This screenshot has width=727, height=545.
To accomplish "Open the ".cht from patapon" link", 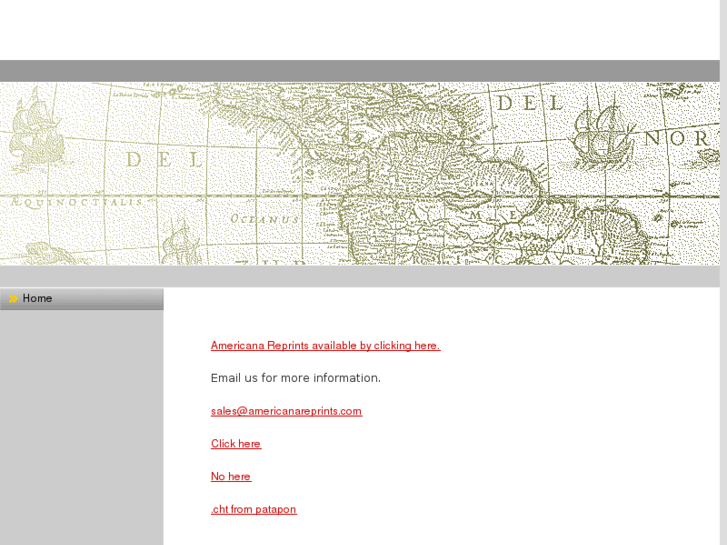I will [254, 509].
